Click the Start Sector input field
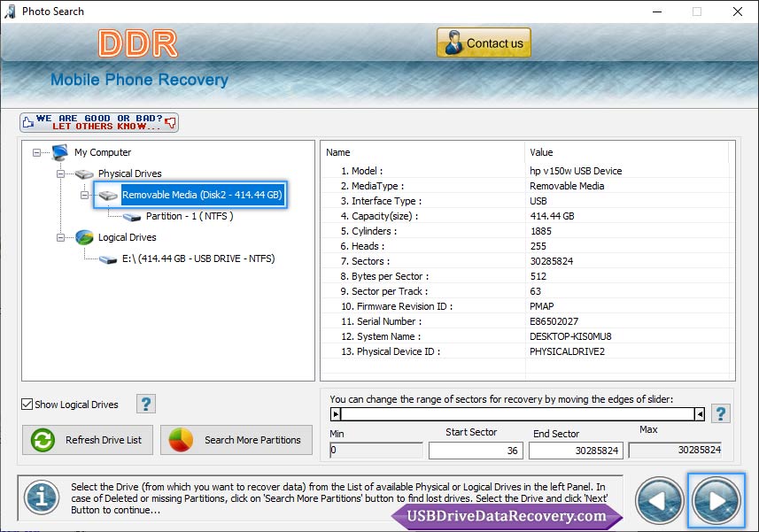This screenshot has height=532, width=759. [476, 451]
